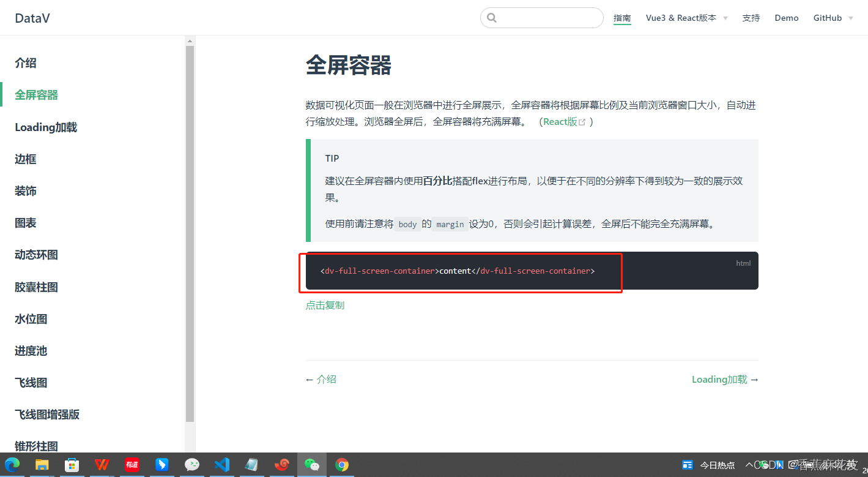
Task: Open the red snail app icon
Action: (281, 465)
